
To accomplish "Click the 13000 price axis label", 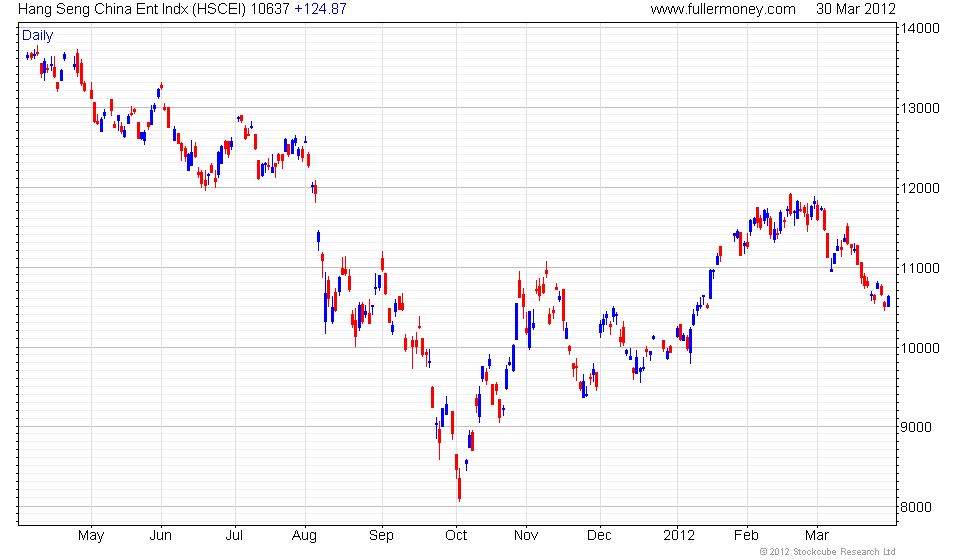I will tap(919, 108).
